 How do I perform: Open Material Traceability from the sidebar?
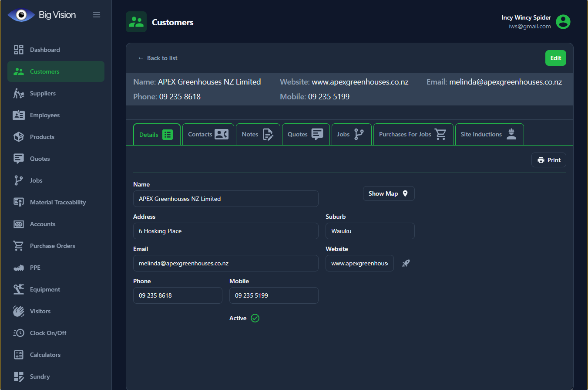[x=57, y=202]
